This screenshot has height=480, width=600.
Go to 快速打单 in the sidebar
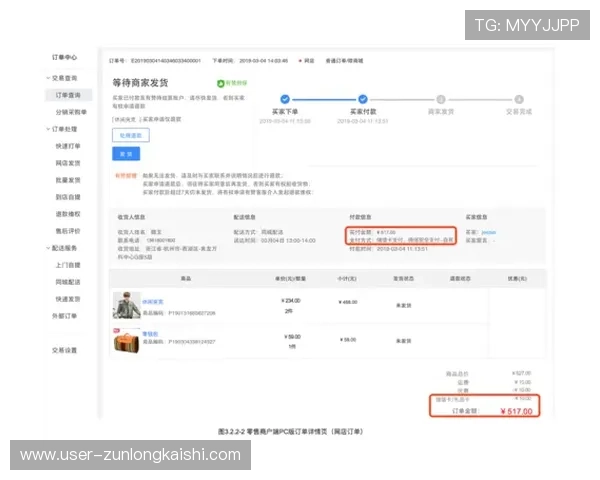68,146
